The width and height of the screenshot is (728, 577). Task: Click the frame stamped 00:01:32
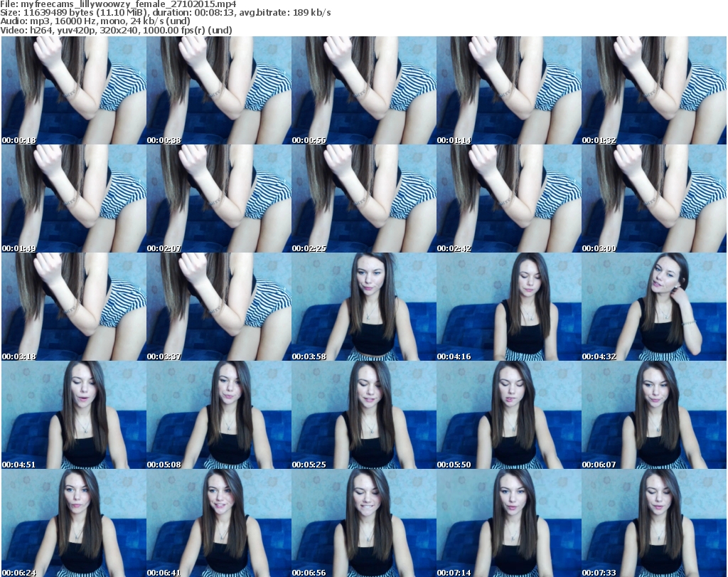click(x=654, y=90)
